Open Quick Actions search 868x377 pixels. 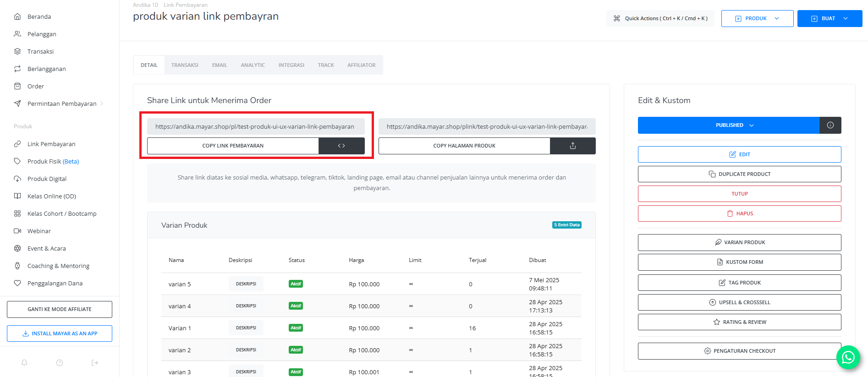click(660, 18)
